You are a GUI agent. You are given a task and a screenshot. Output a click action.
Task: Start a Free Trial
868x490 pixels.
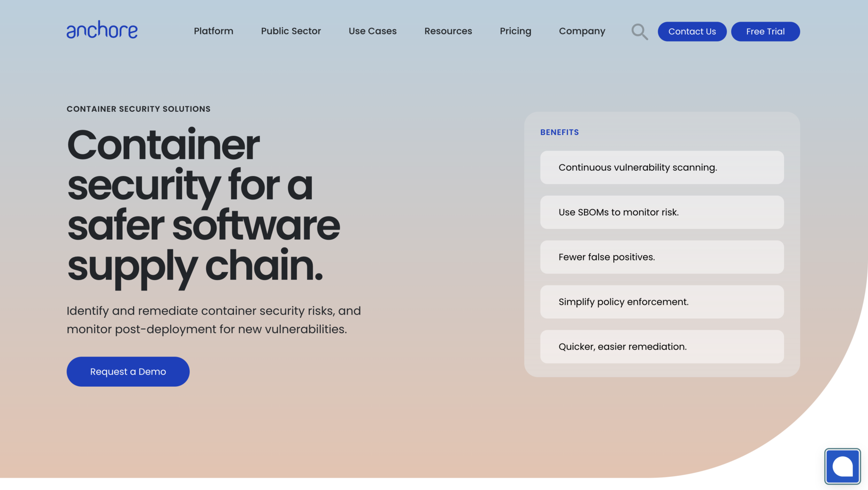[765, 31]
